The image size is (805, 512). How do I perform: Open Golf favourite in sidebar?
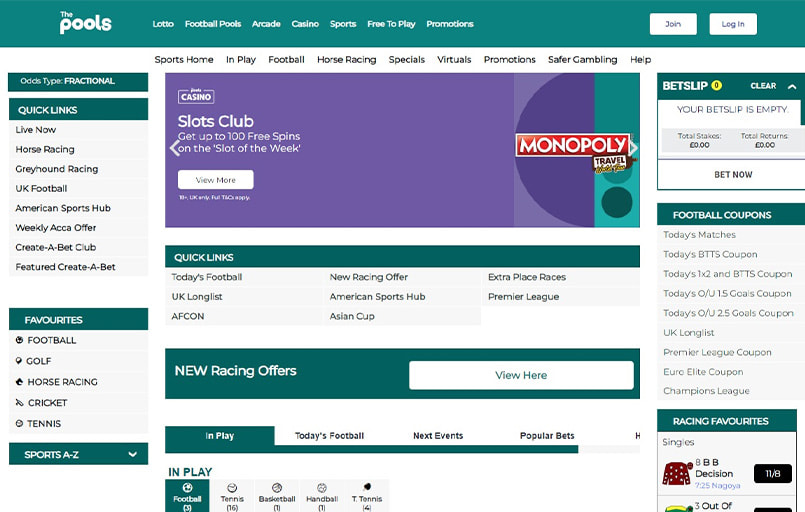pyautogui.click(x=79, y=361)
